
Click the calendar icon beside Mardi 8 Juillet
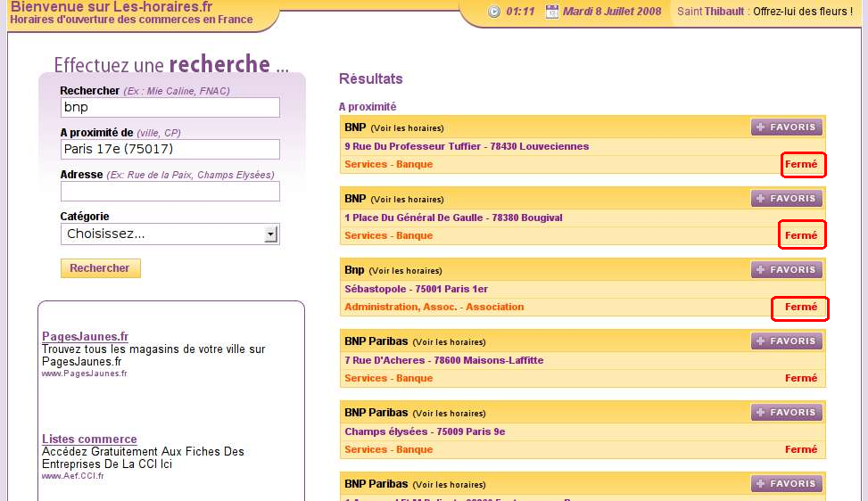point(552,12)
